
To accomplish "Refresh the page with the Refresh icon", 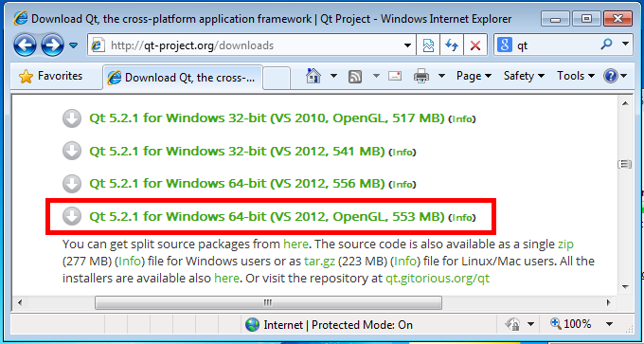I will tap(452, 45).
